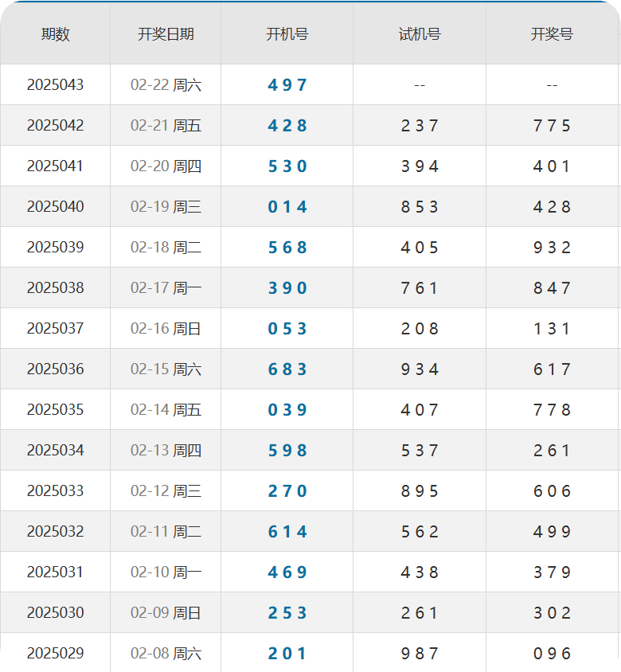The height and width of the screenshot is (672, 621).
Task: Select issue number 2025041
Action: (x=55, y=166)
